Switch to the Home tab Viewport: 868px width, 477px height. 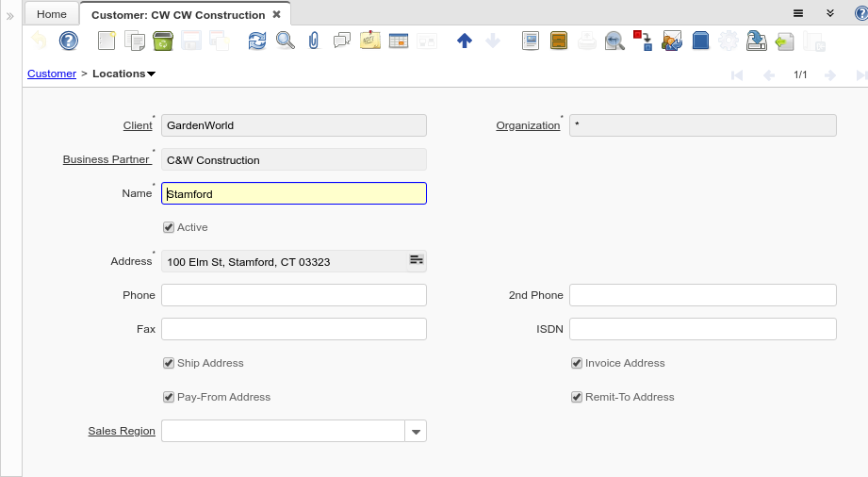[52, 14]
